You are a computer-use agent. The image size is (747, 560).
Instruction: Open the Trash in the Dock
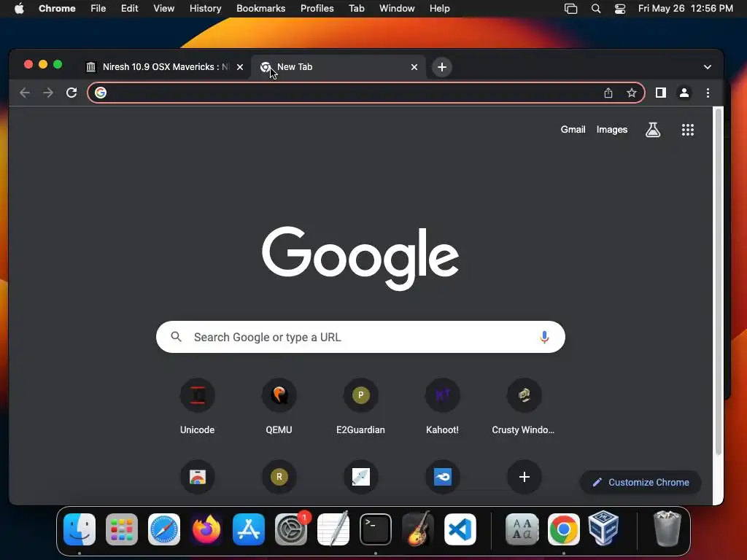pyautogui.click(x=667, y=529)
